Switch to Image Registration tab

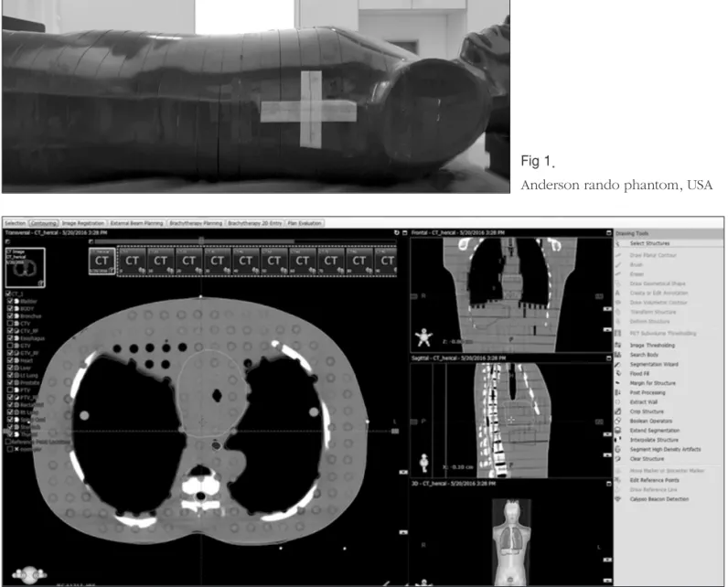tap(83, 223)
